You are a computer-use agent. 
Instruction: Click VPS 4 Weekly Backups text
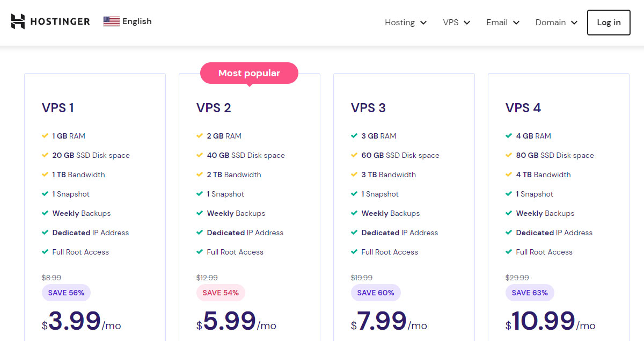click(545, 213)
